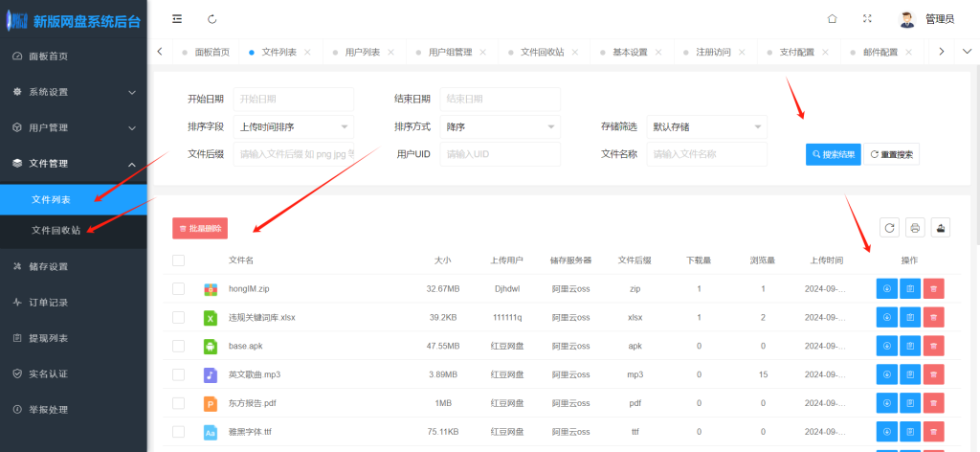Open 订单记录 in sidebar
Image resolution: width=980 pixels, height=452 pixels.
point(74,303)
